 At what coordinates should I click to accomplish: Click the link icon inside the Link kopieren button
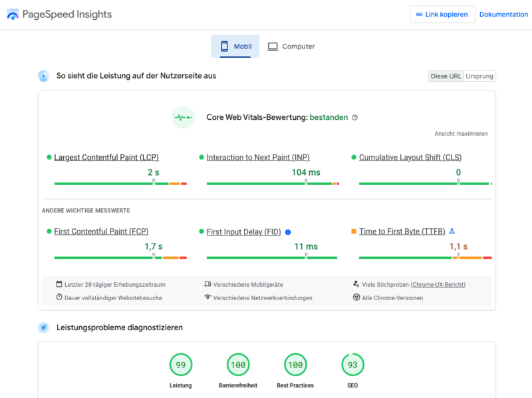pyautogui.click(x=418, y=14)
